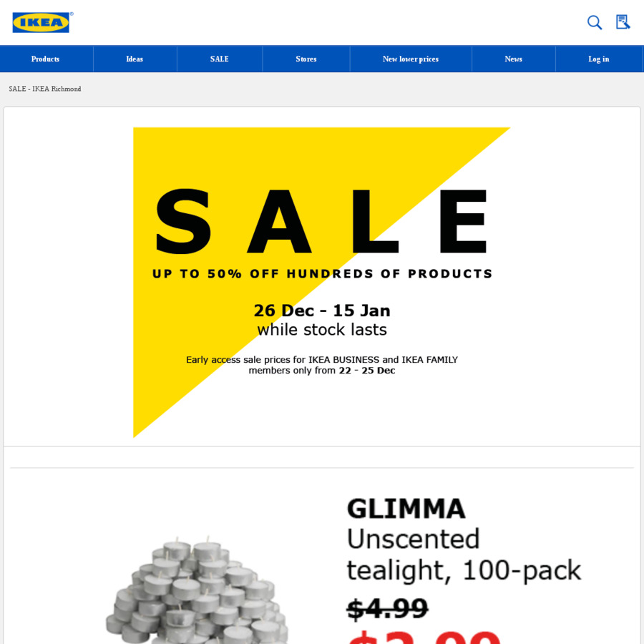Open the News page
This screenshot has width=644, height=644.
[x=513, y=59]
